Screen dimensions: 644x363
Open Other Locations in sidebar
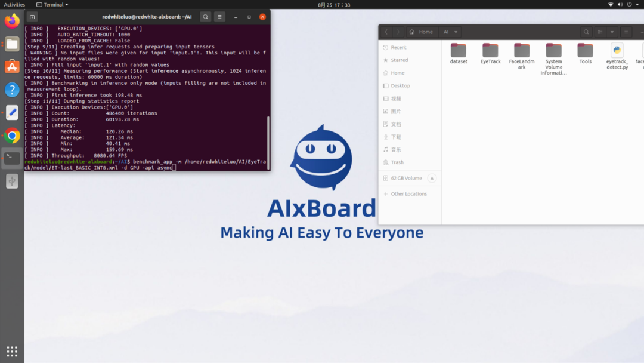point(410,193)
